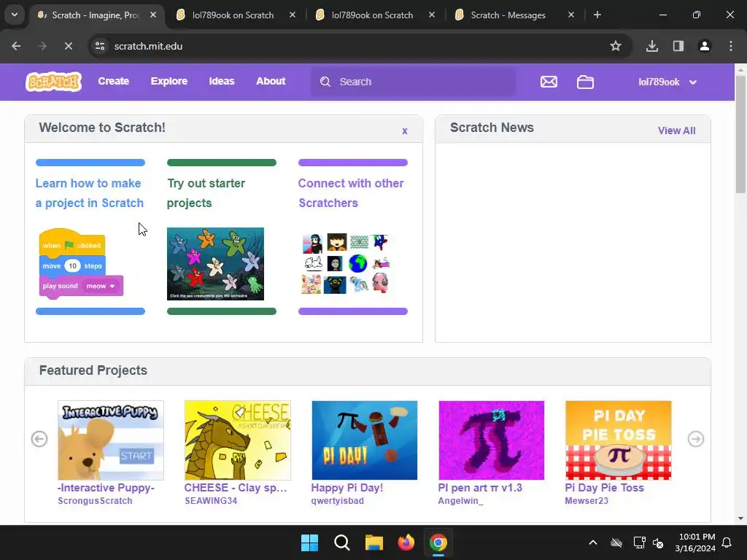Open Connect with other Scratchers link
This screenshot has height=560, width=747.
click(x=351, y=192)
